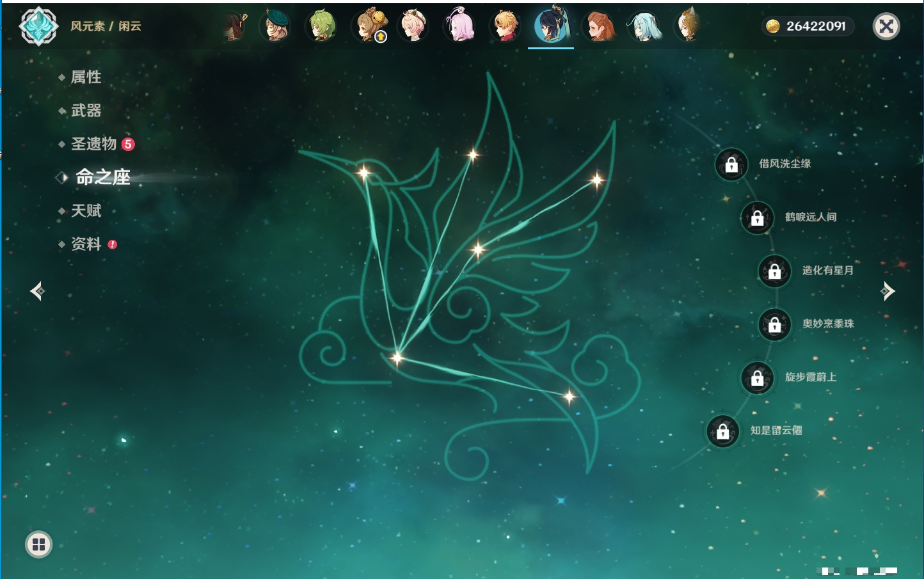Select the character wearing a green beret
924x579 pixels.
click(x=276, y=26)
